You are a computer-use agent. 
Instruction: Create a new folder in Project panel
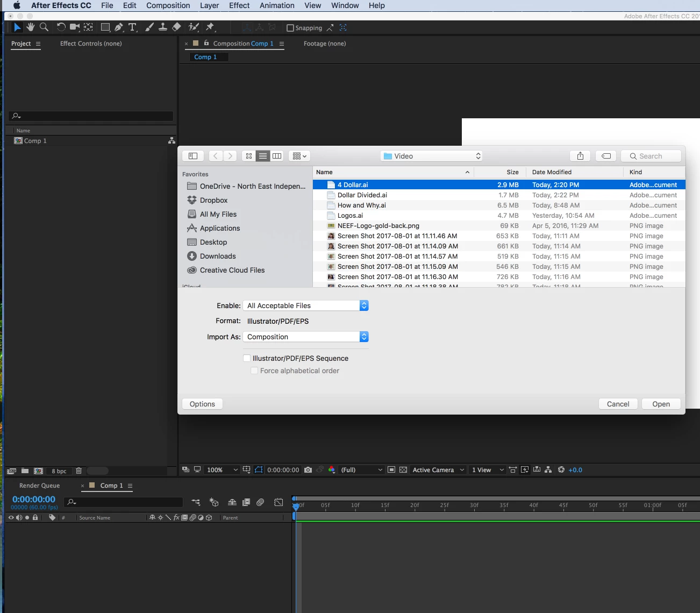(25, 471)
